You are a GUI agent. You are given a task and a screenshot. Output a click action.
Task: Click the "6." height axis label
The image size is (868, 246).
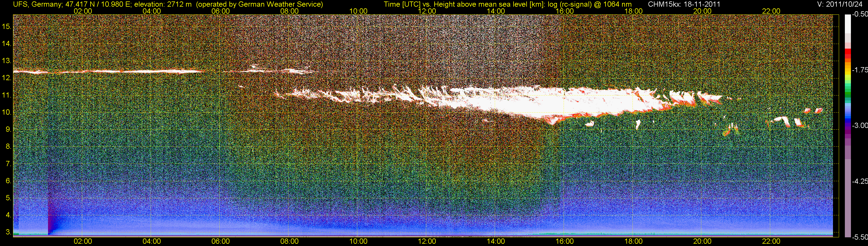tap(9, 181)
